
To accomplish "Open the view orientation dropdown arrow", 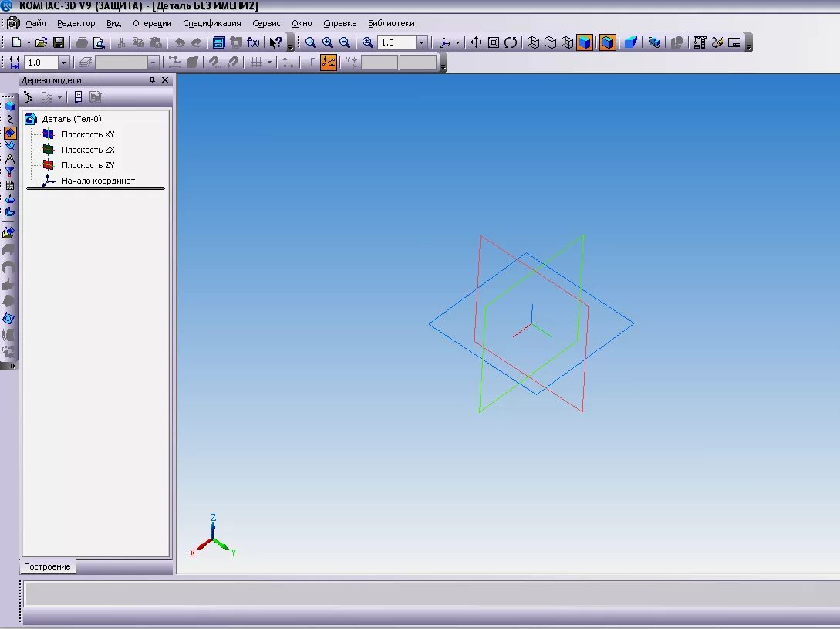I will pyautogui.click(x=457, y=43).
